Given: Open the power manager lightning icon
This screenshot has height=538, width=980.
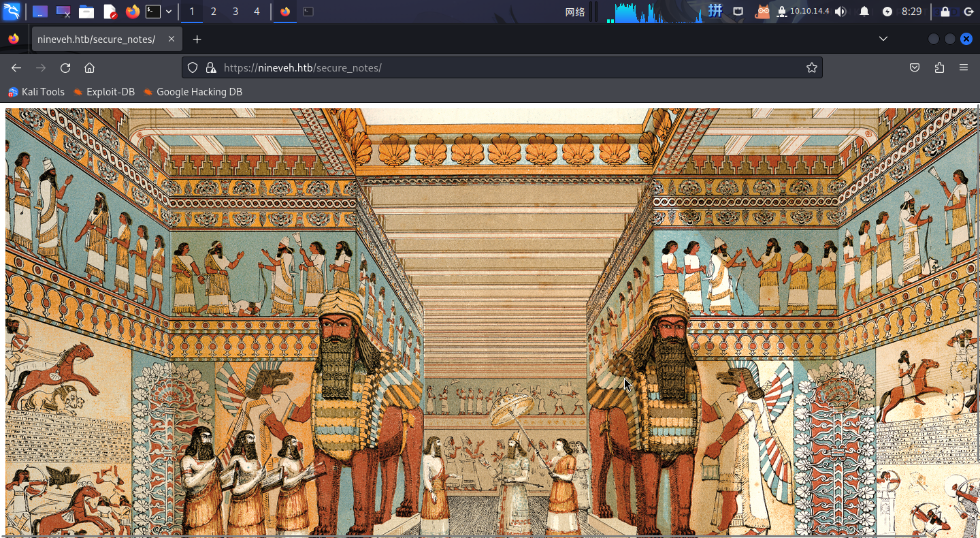Looking at the screenshot, I should click(887, 12).
